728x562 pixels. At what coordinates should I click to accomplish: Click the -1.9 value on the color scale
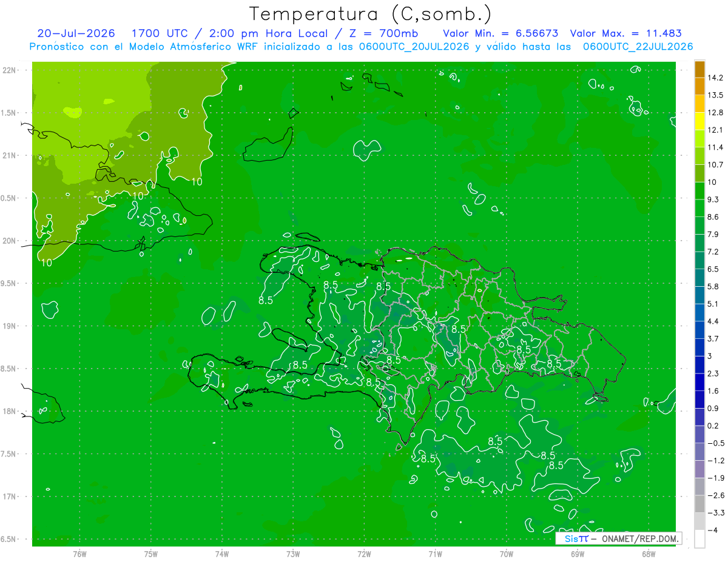[x=715, y=478]
